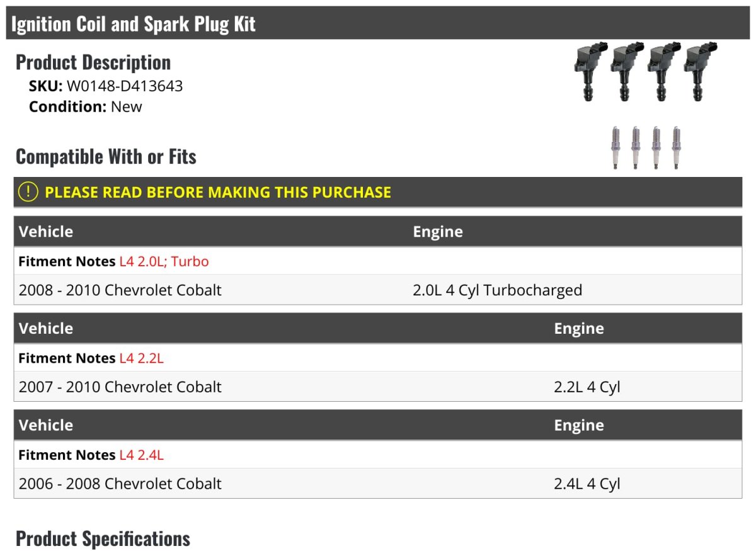
Task: Click the 2.0L 4 Cyl Turbocharged engine cell
Action: tap(497, 290)
